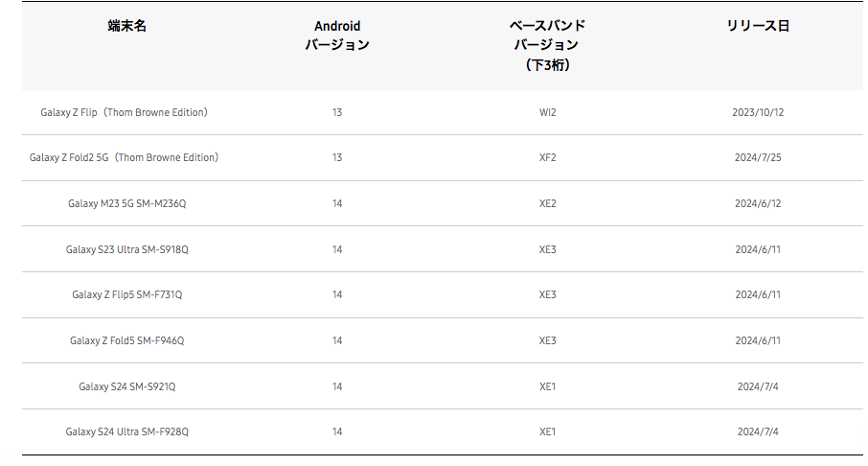Click the Galaxy S24 Ultra SM-F928Q name
868x466 pixels.
[x=126, y=431]
